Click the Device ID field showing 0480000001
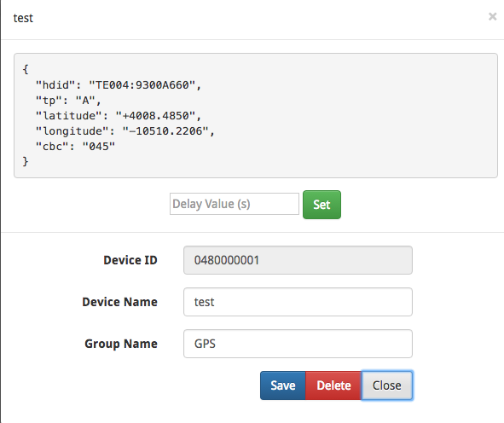504x423 pixels. tap(298, 260)
